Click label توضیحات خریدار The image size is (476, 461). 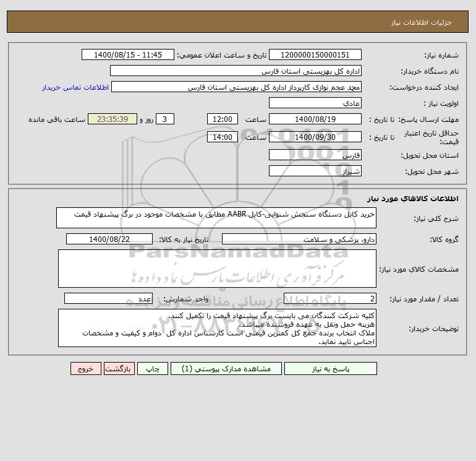[x=434, y=329]
